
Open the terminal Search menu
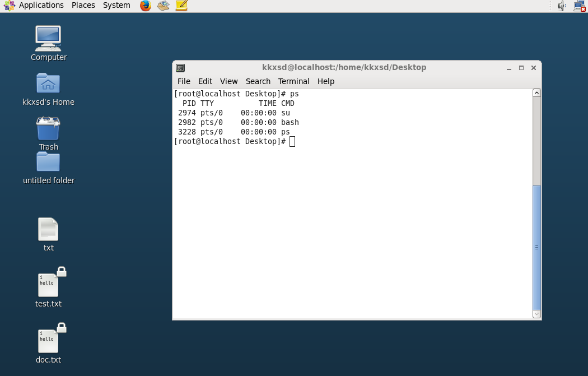tap(258, 81)
